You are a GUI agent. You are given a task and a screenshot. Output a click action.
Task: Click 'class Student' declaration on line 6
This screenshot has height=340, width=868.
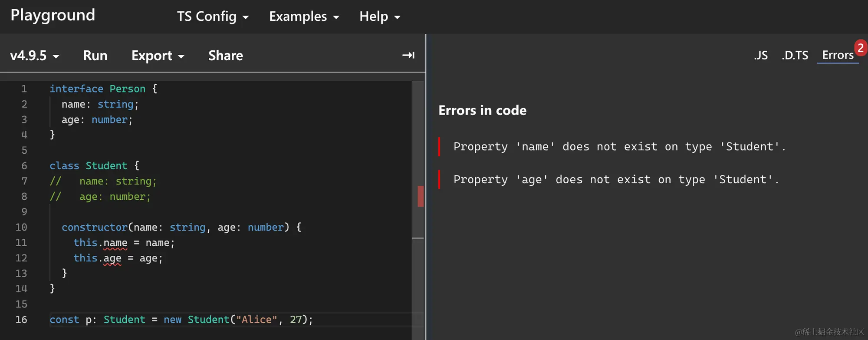click(x=89, y=165)
